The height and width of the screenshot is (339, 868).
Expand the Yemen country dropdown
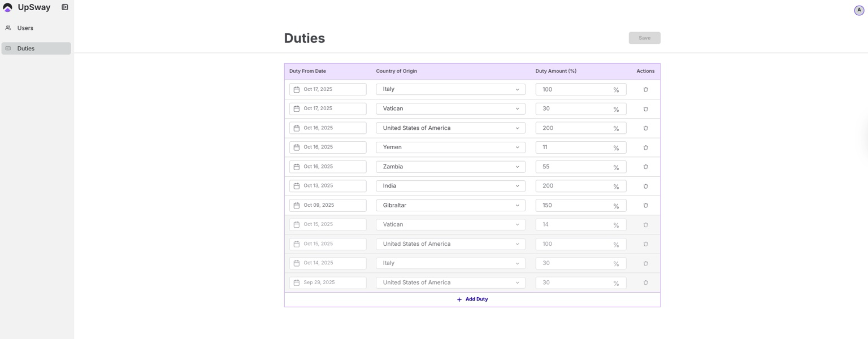[450, 147]
